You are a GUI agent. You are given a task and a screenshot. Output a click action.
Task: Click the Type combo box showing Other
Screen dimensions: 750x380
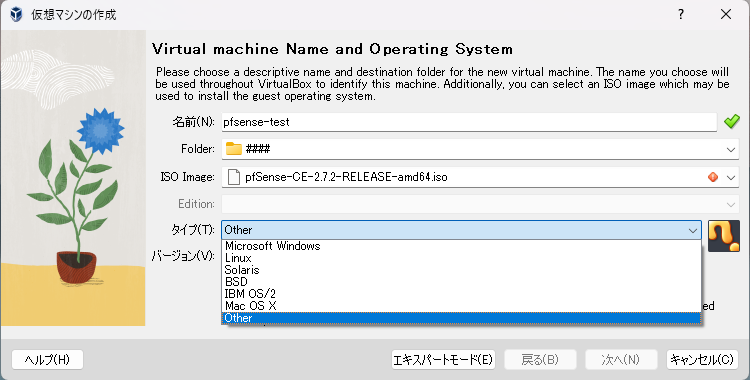point(462,230)
